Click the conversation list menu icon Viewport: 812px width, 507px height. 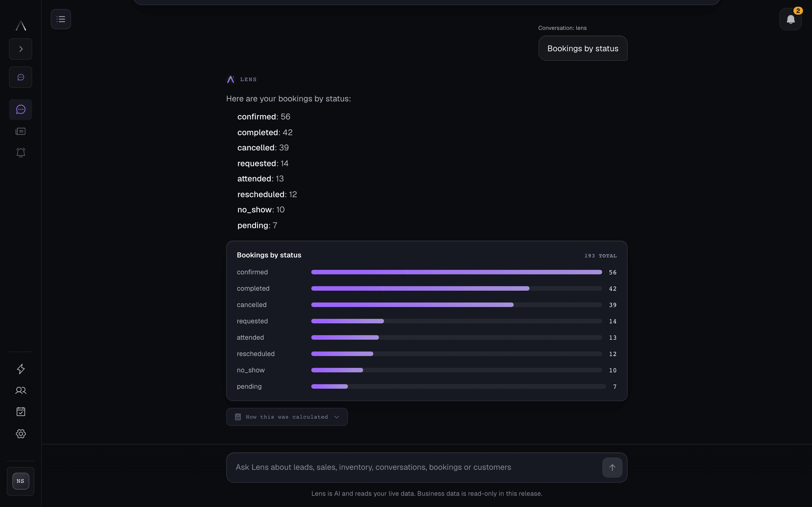point(61,19)
